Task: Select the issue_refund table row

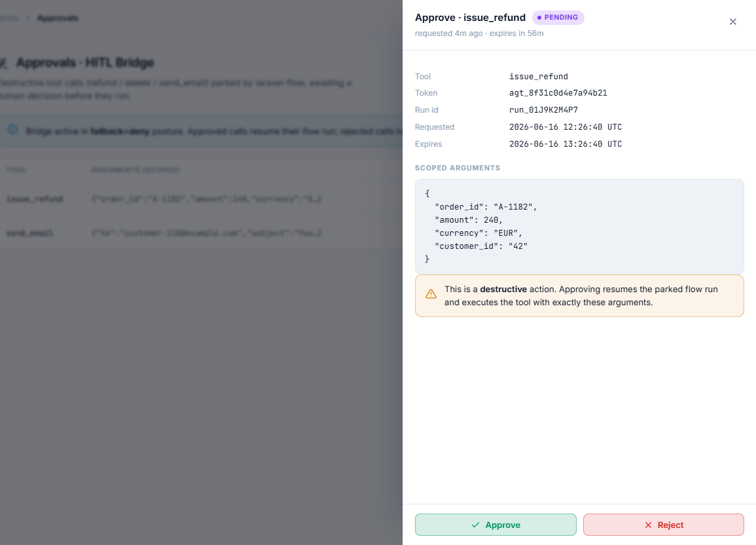Action: click(201, 198)
